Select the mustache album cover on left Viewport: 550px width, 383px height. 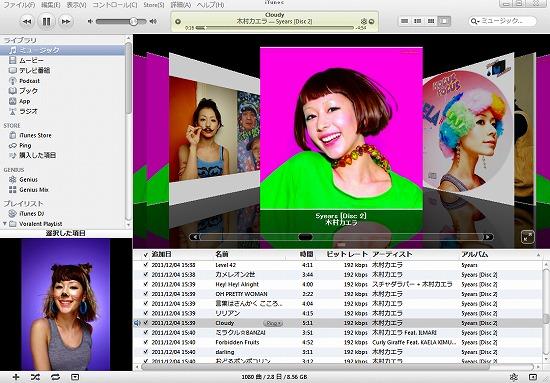coord(214,128)
